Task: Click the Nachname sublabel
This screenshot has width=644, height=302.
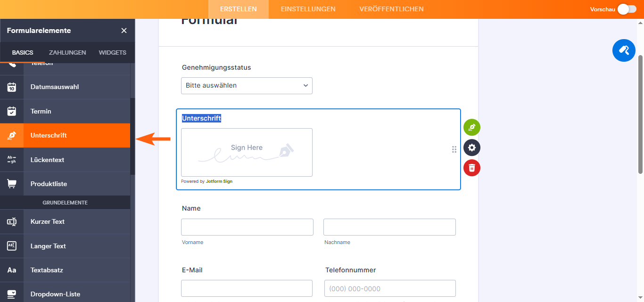Action: [x=337, y=242]
